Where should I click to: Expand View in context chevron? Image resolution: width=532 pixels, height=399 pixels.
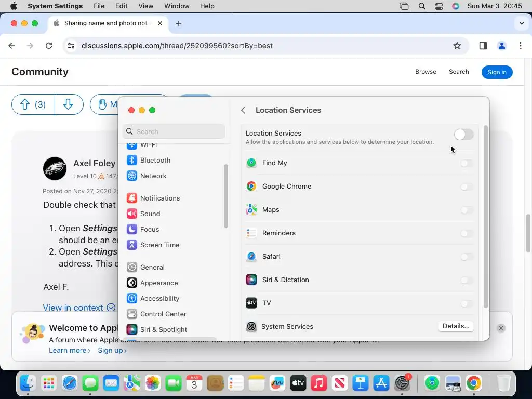(111, 308)
